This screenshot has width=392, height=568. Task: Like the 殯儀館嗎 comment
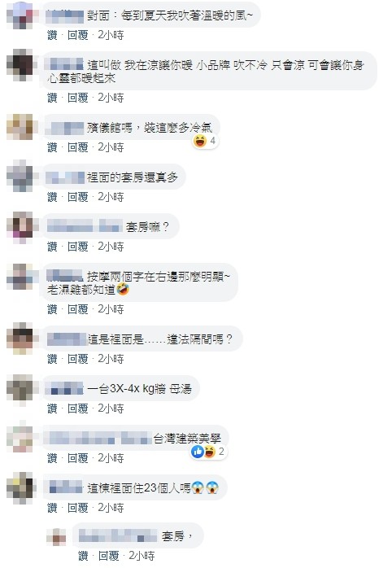click(53, 147)
